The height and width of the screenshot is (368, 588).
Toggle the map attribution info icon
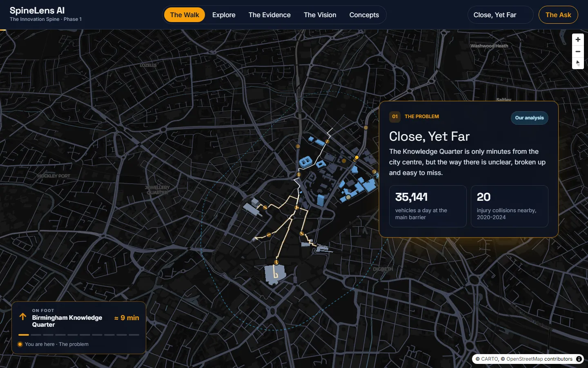pyautogui.click(x=579, y=359)
